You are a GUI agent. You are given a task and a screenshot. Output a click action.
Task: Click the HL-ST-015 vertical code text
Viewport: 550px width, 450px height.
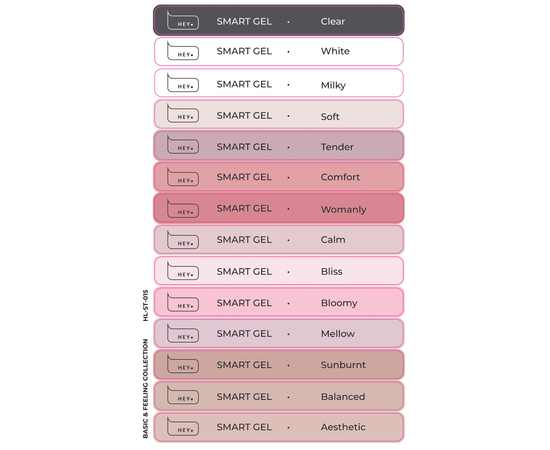146,305
